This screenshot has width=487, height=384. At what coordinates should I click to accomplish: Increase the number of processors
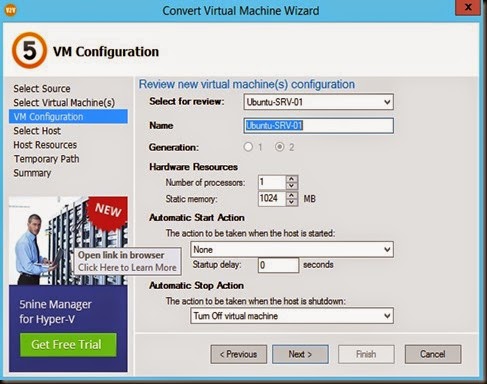(292, 179)
